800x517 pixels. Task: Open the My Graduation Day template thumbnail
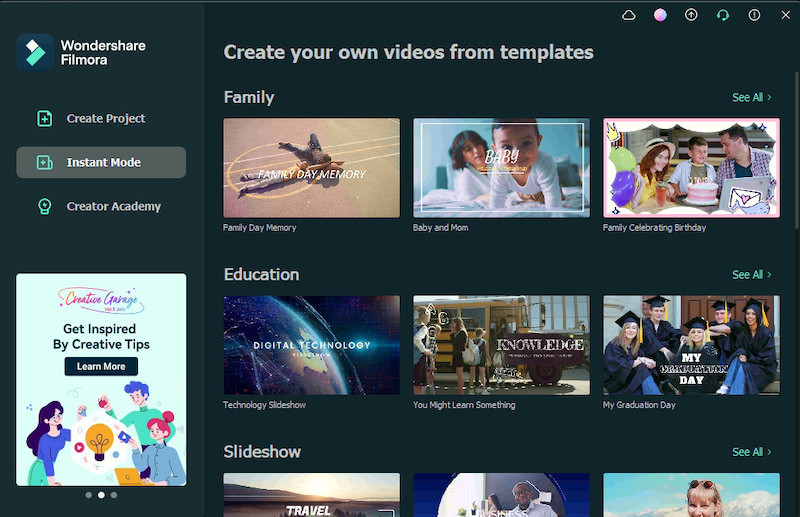[x=691, y=345]
